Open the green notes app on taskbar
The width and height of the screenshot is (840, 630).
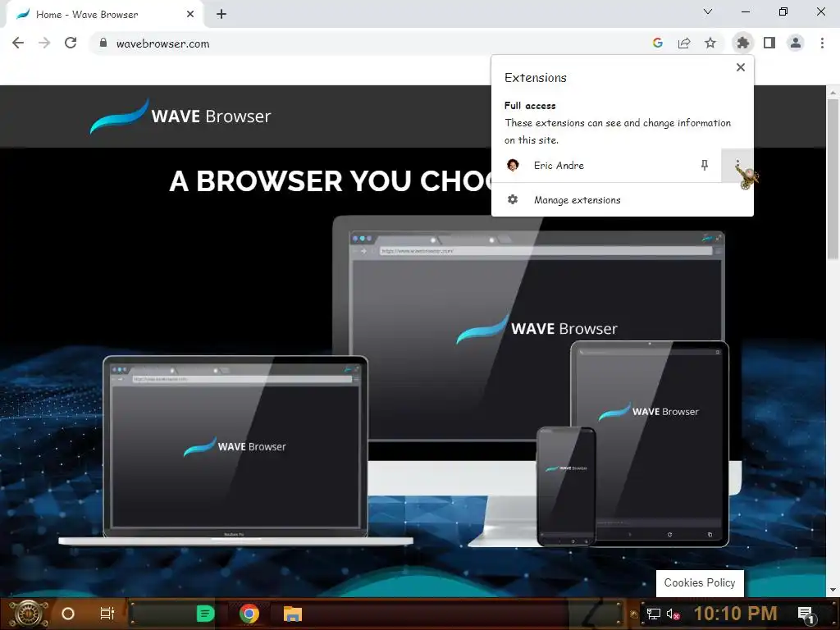(x=205, y=614)
